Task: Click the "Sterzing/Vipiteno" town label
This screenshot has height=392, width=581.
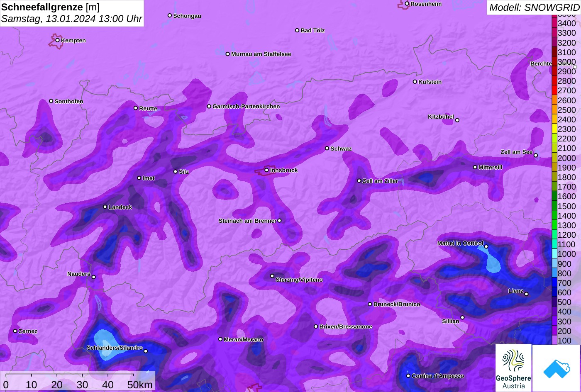Action: (x=299, y=280)
